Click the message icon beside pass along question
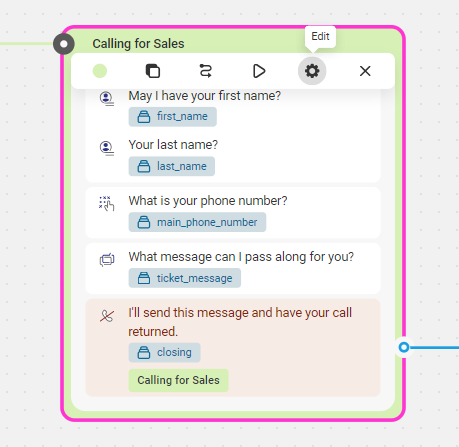This screenshot has width=459, height=447. (107, 259)
